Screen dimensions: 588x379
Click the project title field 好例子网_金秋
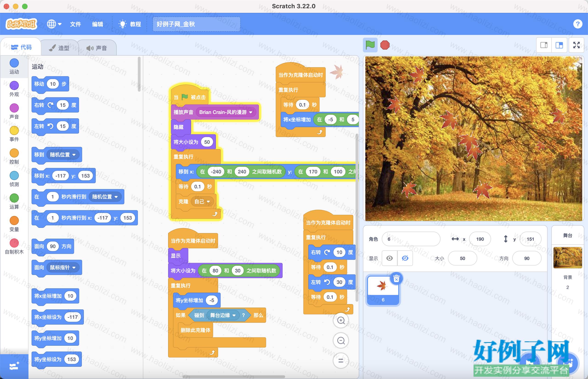[x=196, y=24]
